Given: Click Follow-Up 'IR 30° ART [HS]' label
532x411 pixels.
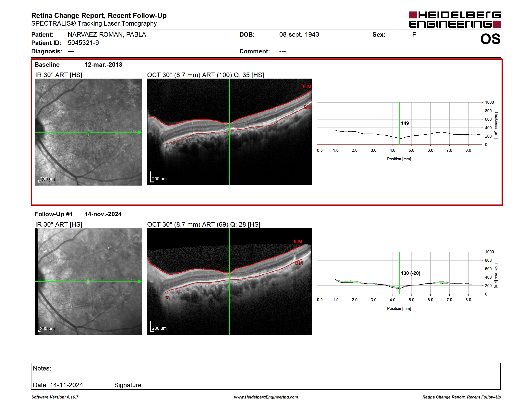Looking at the screenshot, I should coord(59,224).
